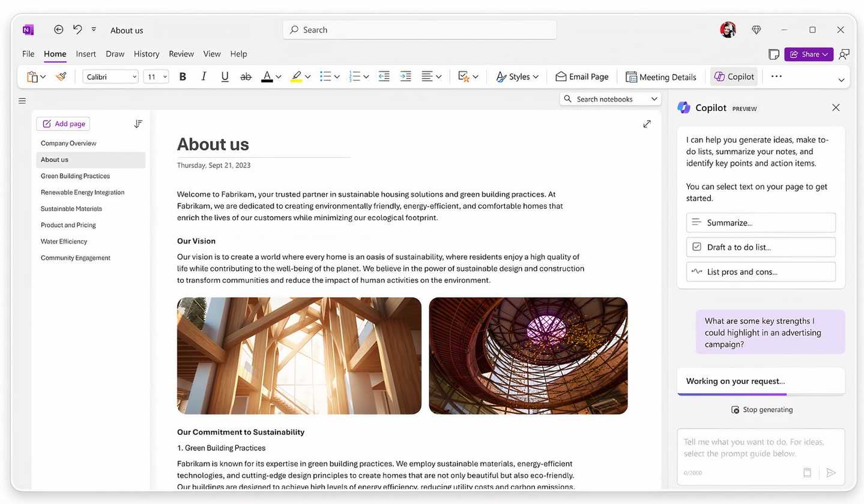Decrease indent of the paragraph

coord(384,76)
